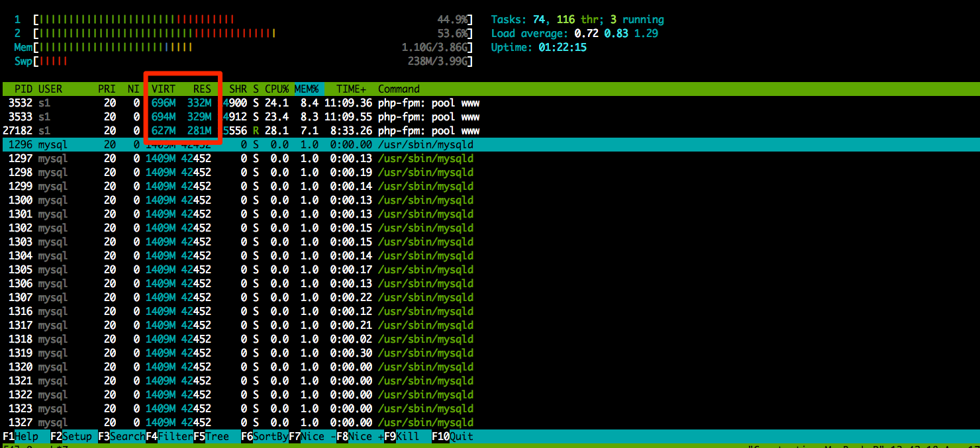Sort by the VIRT column header
The width and height of the screenshot is (980, 448).
(x=164, y=89)
